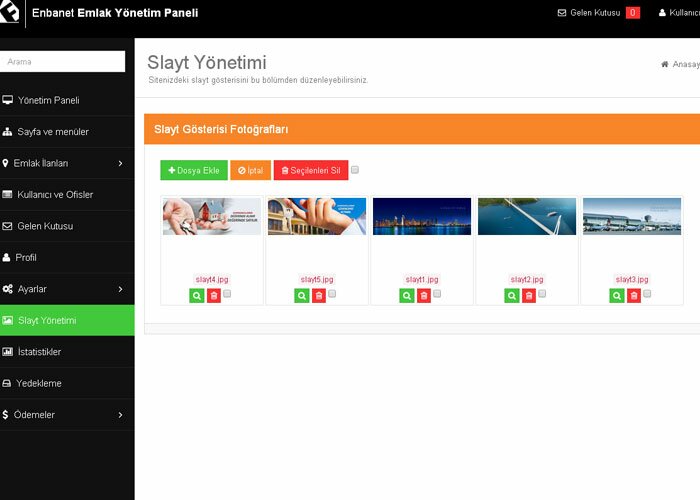The height and width of the screenshot is (500, 700).
Task: Click the sidebar Gelen Kutusu envelope icon
Action: [7, 226]
